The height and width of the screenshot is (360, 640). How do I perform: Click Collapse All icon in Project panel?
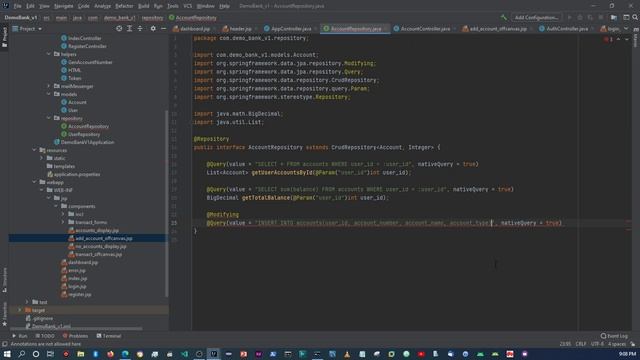click(140, 29)
